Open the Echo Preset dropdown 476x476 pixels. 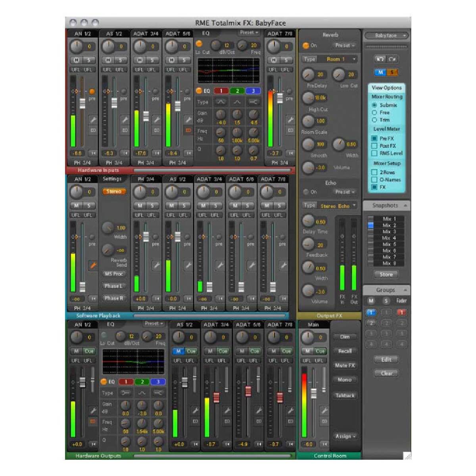344,192
